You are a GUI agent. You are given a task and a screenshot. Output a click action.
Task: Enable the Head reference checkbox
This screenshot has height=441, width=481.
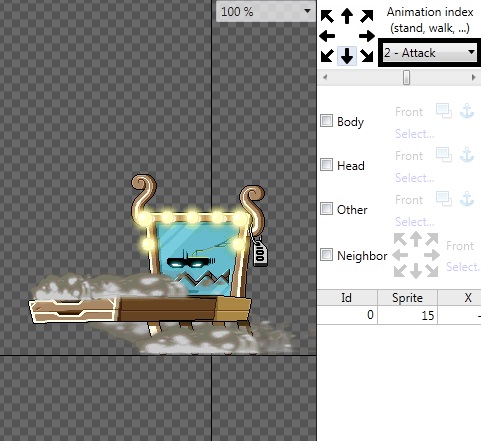point(326,165)
